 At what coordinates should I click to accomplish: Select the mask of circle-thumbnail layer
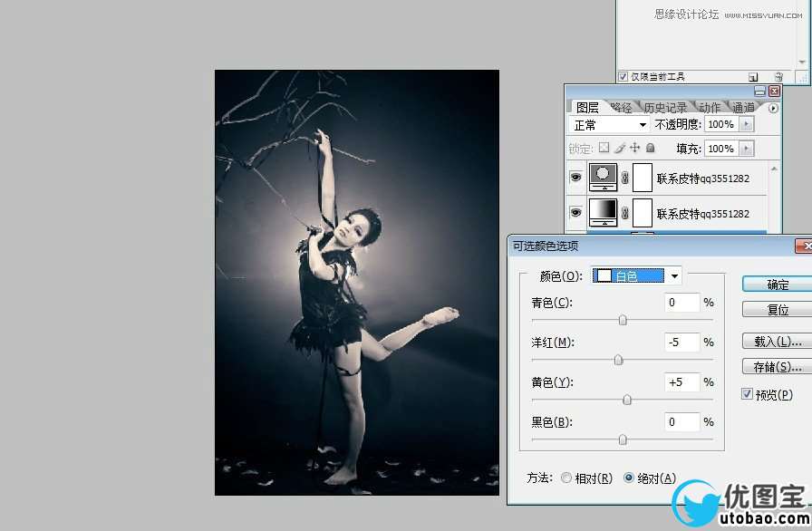pyautogui.click(x=643, y=178)
